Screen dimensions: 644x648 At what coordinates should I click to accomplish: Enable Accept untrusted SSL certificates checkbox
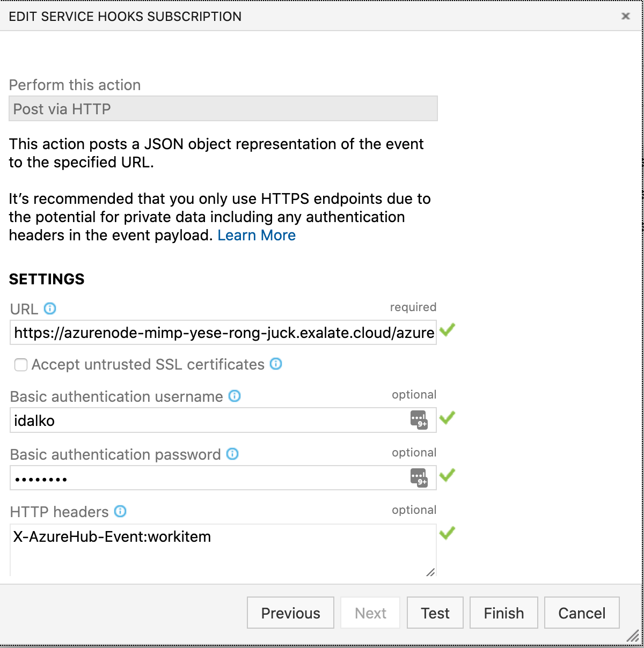21,365
